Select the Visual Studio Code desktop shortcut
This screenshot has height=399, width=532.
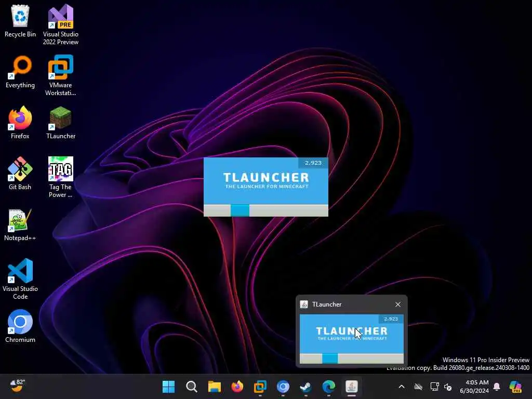(20, 279)
